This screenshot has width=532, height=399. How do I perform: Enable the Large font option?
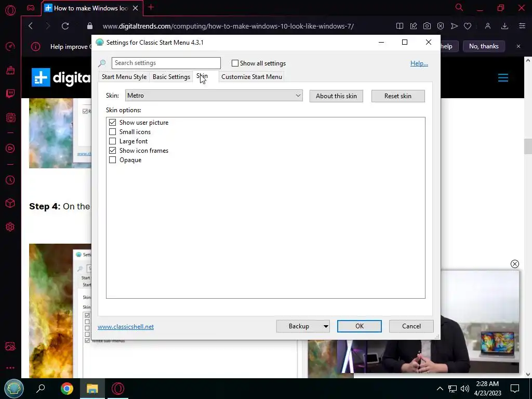click(x=112, y=141)
